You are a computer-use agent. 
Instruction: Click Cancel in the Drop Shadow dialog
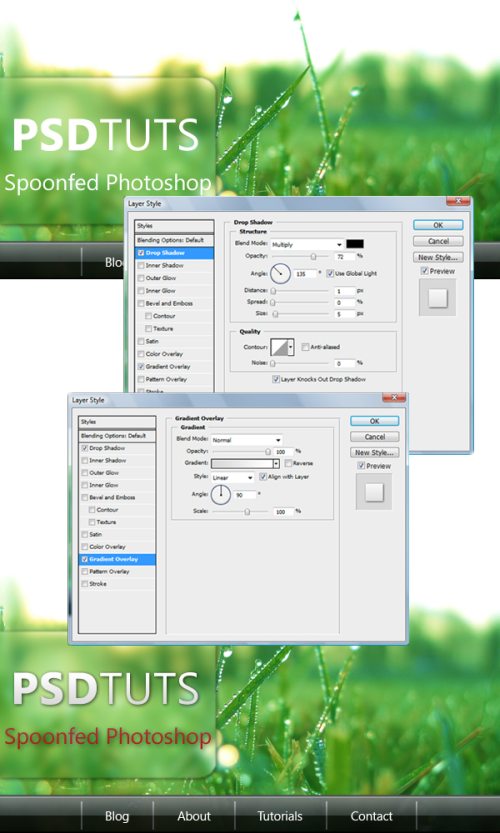pos(438,241)
